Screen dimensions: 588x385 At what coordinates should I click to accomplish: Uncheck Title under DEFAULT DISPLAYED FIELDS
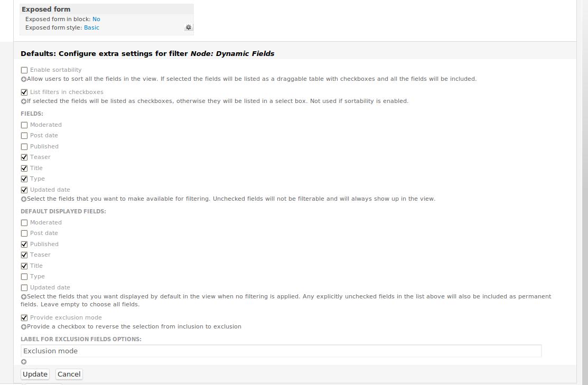point(24,266)
